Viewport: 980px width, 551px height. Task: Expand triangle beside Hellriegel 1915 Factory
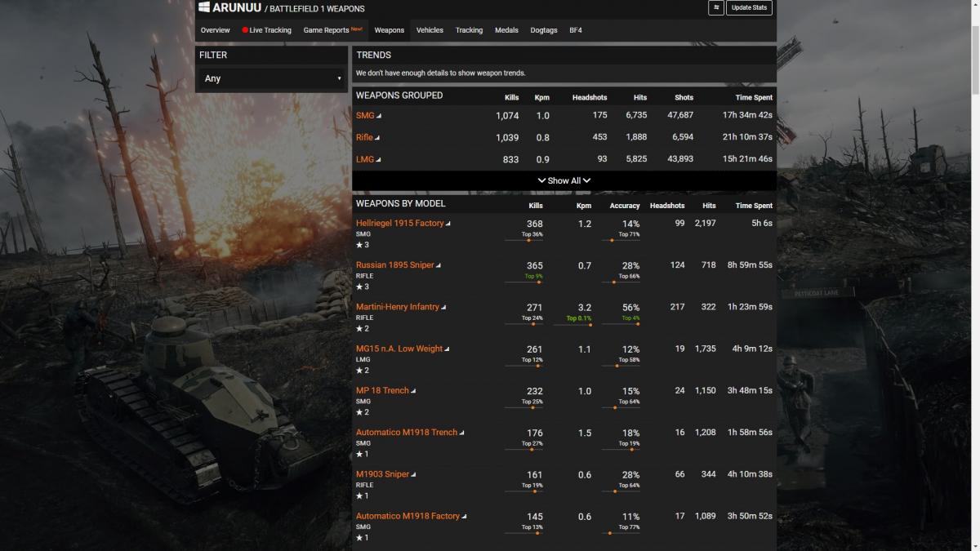pyautogui.click(x=448, y=224)
